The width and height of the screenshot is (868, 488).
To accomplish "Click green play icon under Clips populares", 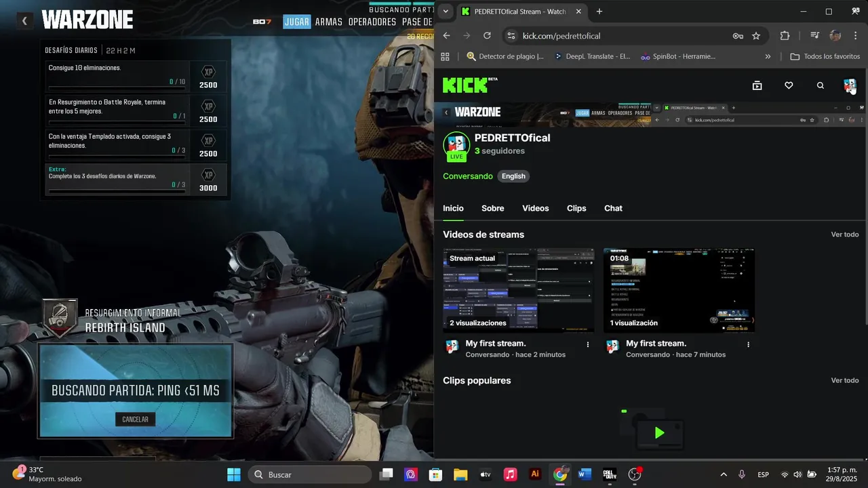I will [659, 433].
